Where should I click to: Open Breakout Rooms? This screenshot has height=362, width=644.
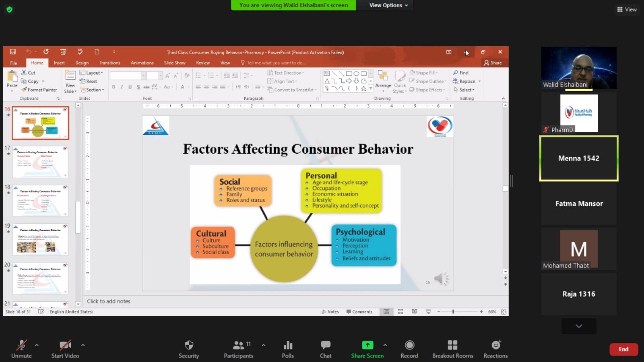[x=452, y=349]
